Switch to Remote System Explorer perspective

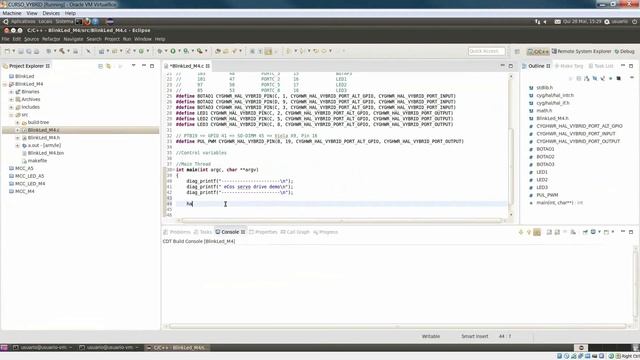582,51
